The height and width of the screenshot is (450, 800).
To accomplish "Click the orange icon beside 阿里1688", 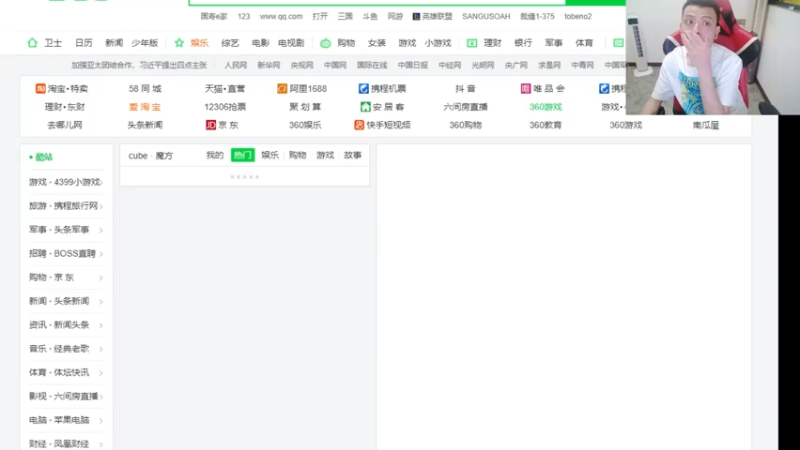I will (x=282, y=89).
